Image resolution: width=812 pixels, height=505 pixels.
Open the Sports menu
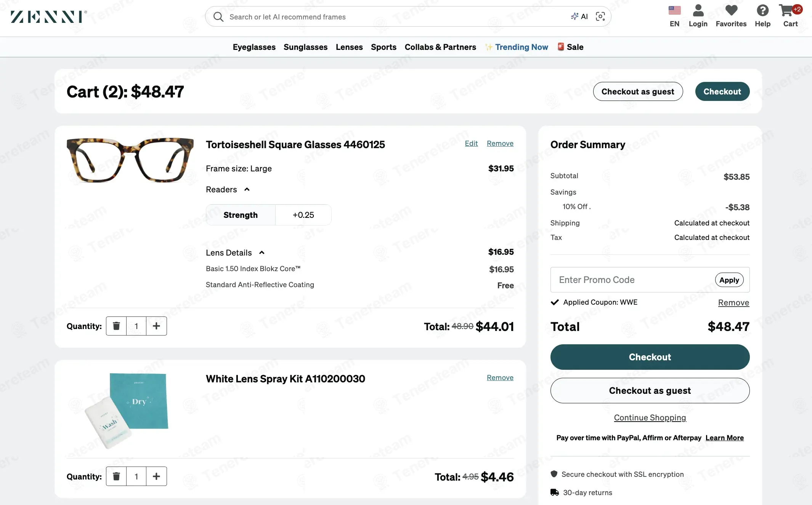click(384, 47)
